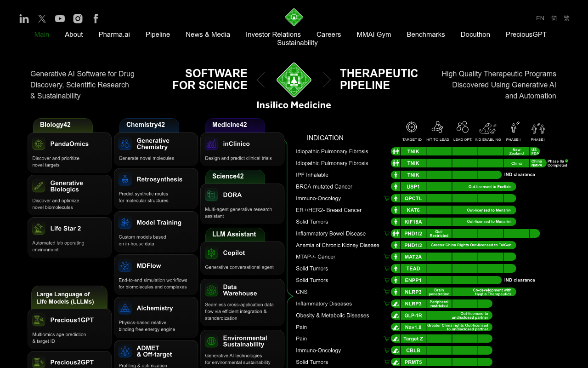Open the Investor Relations menu item
588x368 pixels.
273,34
